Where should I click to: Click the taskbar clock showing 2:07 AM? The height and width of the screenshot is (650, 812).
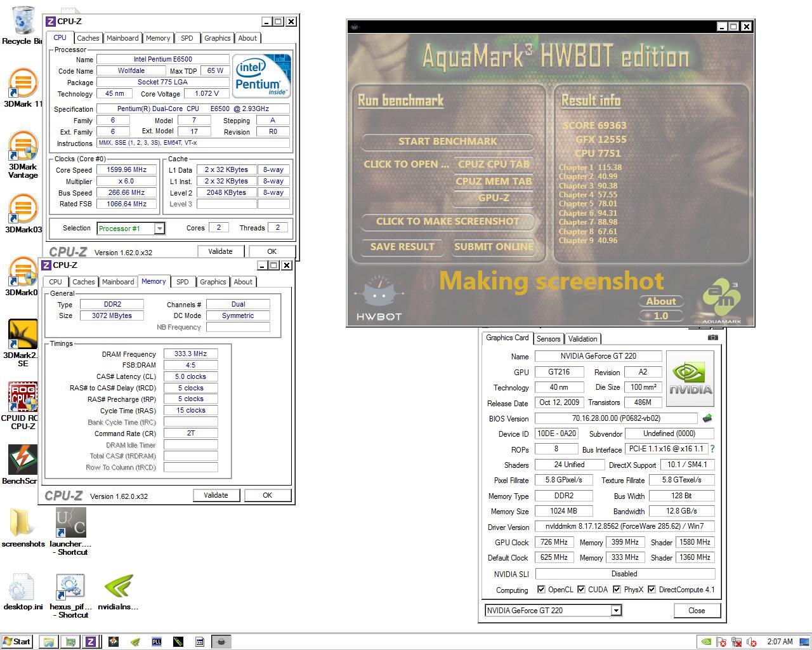coord(780,642)
